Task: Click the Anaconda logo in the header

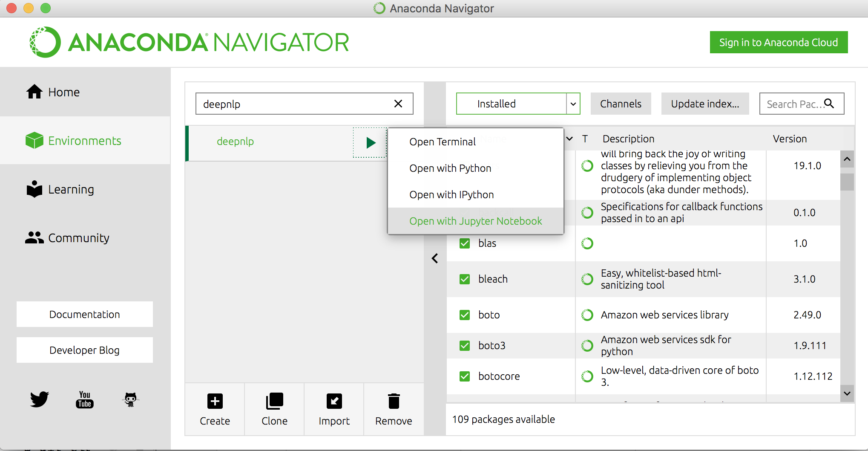Action: coord(189,42)
